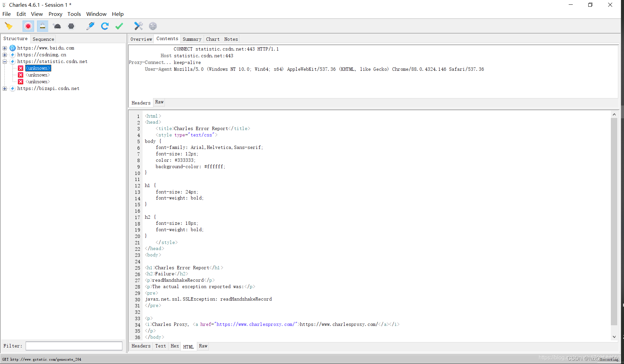Switch to the Overview tab
Viewport: 624px width, 364px height.
point(141,39)
